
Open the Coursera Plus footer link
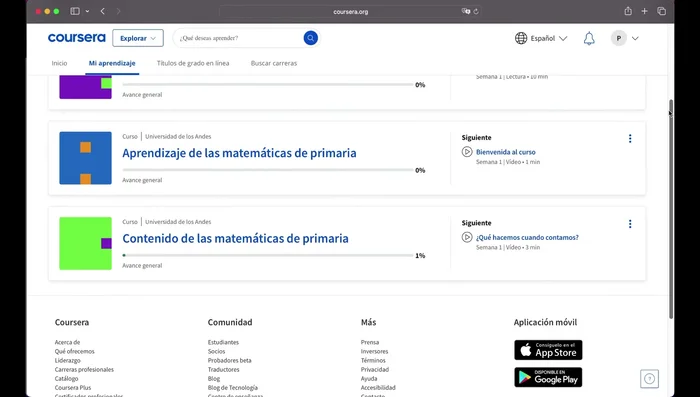(x=73, y=387)
